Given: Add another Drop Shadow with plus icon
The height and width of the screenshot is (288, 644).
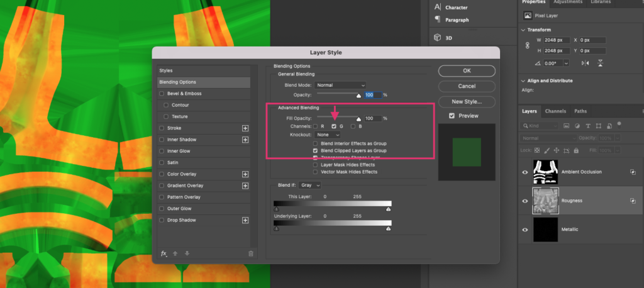Looking at the screenshot, I should 245,220.
